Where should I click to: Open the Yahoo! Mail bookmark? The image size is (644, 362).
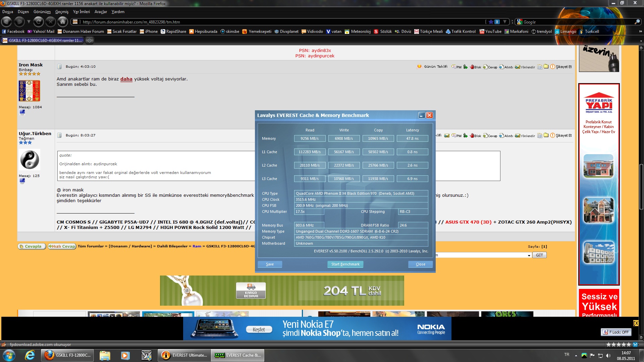pos(41,32)
